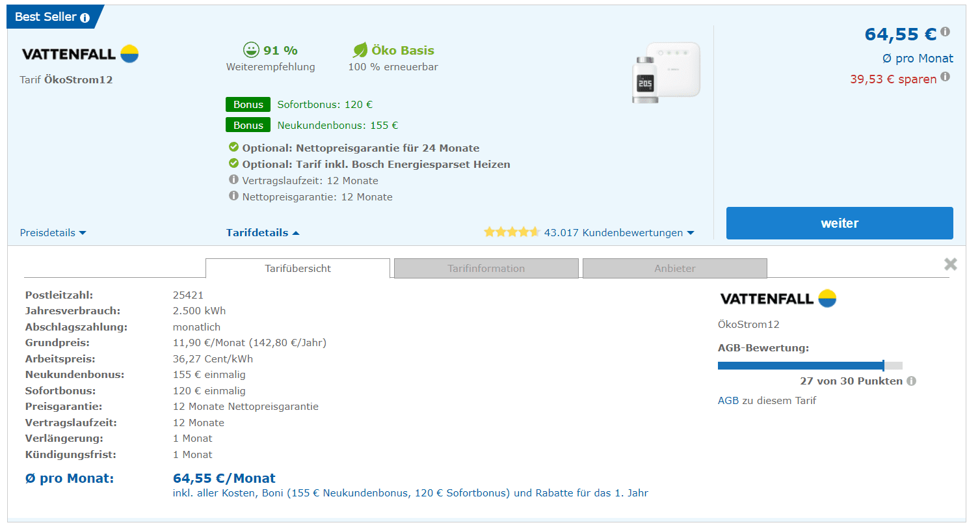
Task: Click the text Sofortbonus: 120 €
Action: [x=325, y=104]
